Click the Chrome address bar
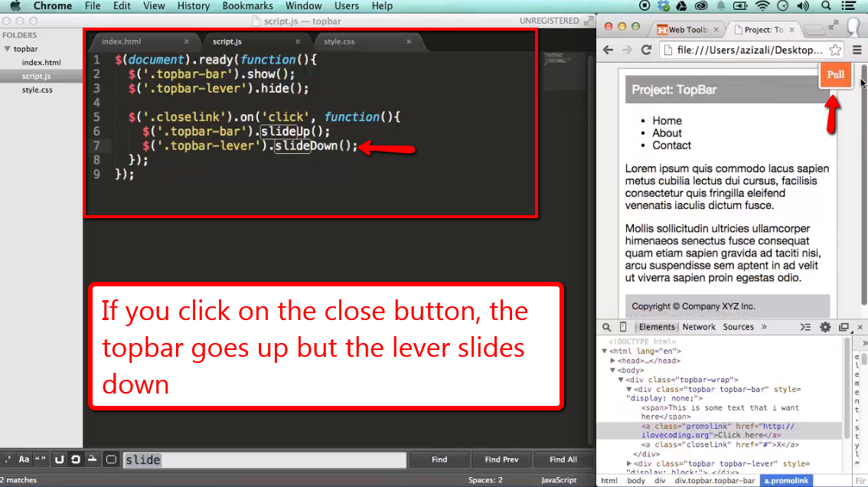This screenshot has width=868, height=487. (x=750, y=50)
